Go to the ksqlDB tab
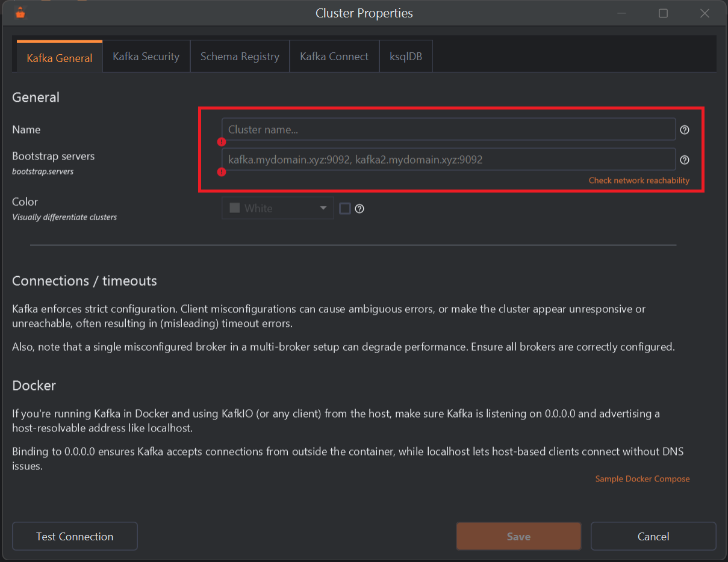728x562 pixels. (x=406, y=57)
